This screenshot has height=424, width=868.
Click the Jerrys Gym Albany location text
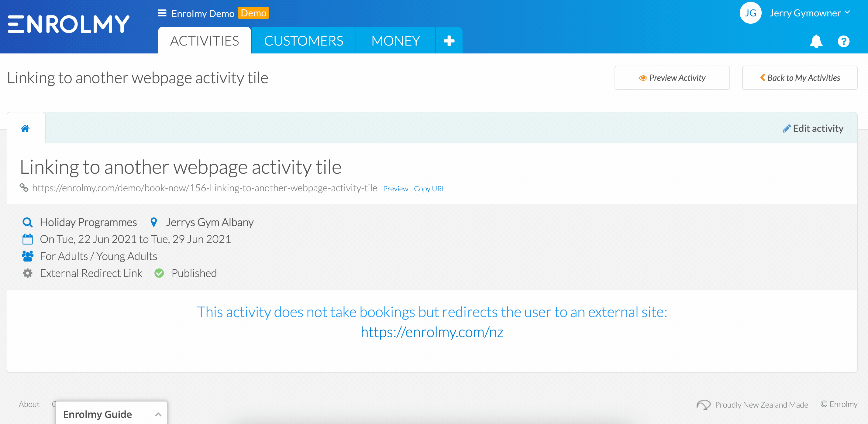pyautogui.click(x=210, y=222)
